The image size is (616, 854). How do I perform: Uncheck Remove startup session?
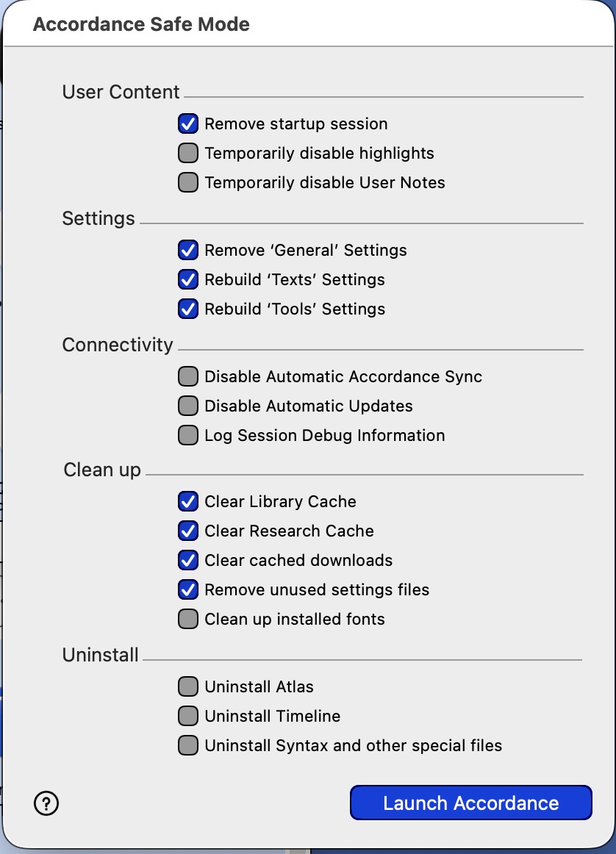[x=188, y=123]
